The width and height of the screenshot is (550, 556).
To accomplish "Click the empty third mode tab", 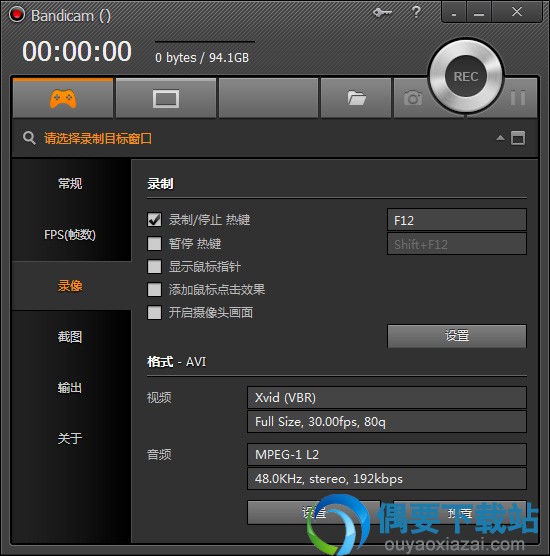I will pyautogui.click(x=268, y=98).
